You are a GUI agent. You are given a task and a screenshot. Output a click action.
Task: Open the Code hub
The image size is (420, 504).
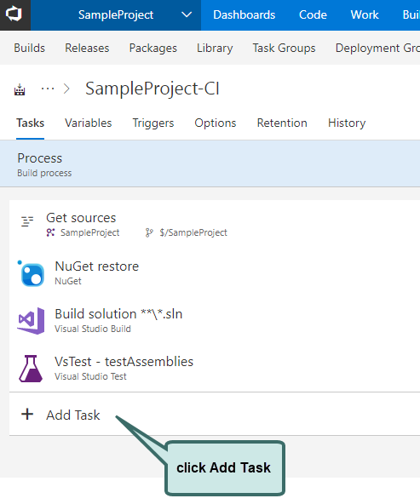coord(313,14)
